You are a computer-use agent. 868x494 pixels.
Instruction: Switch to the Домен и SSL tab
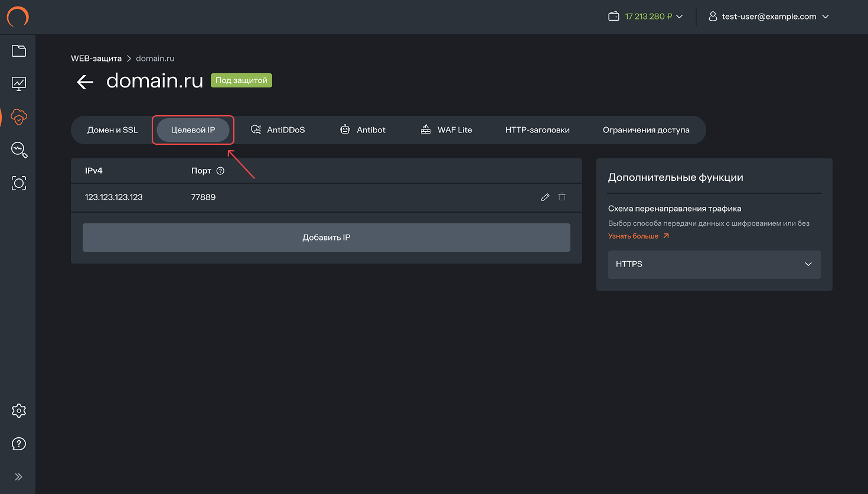point(112,130)
